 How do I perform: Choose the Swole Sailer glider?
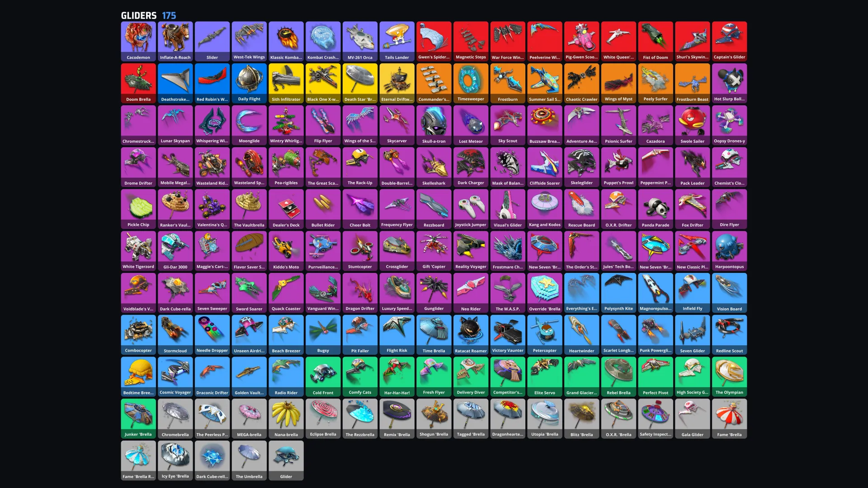[693, 125]
